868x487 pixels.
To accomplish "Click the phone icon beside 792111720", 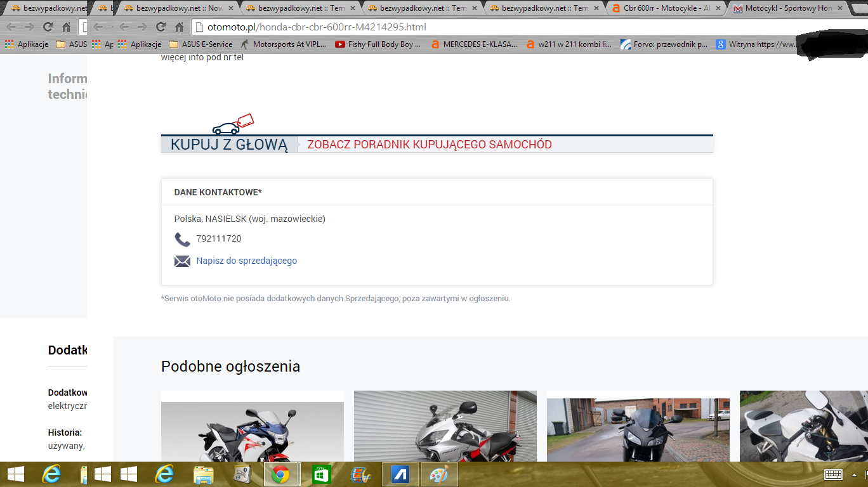I will (x=182, y=240).
